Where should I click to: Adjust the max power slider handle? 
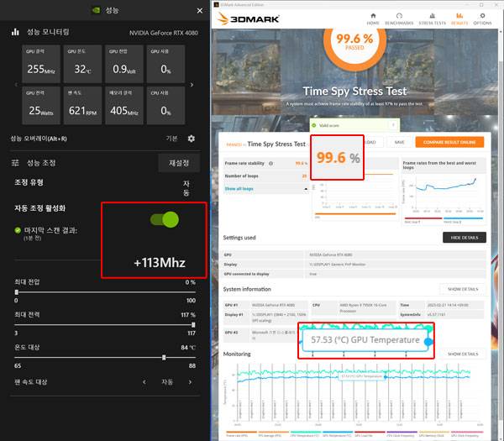coord(193,323)
